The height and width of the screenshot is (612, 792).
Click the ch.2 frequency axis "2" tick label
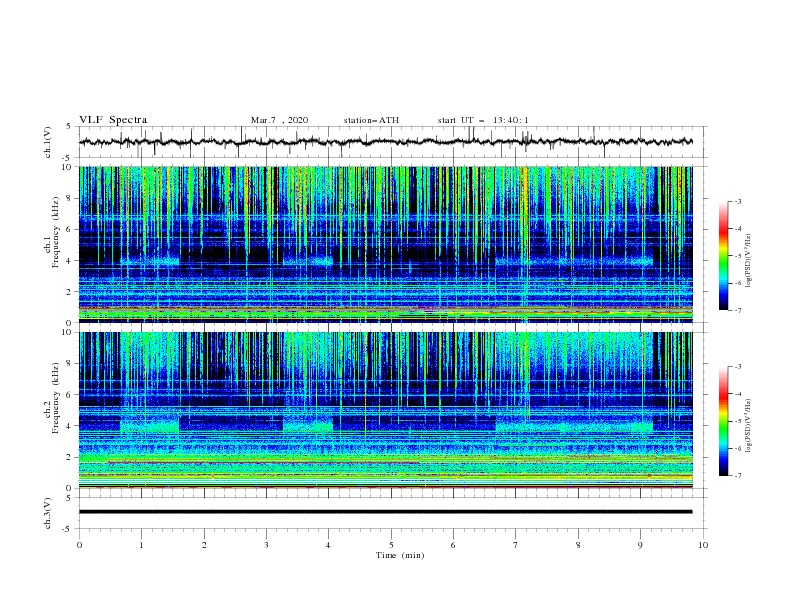70,457
